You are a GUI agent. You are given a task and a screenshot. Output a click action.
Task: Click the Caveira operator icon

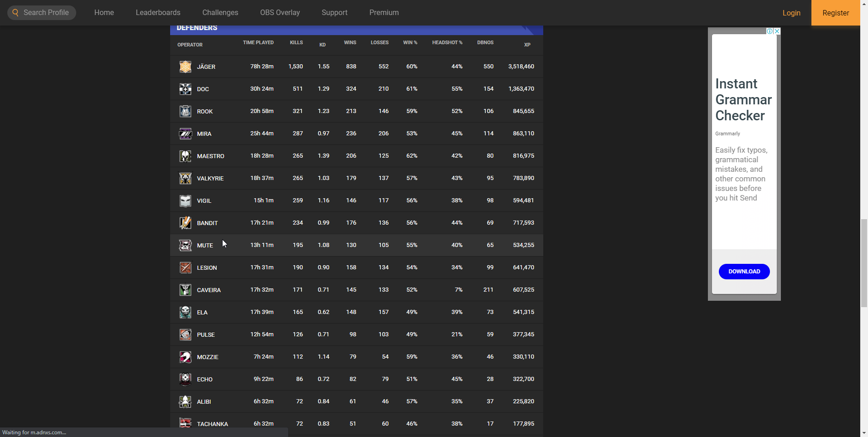tap(185, 290)
